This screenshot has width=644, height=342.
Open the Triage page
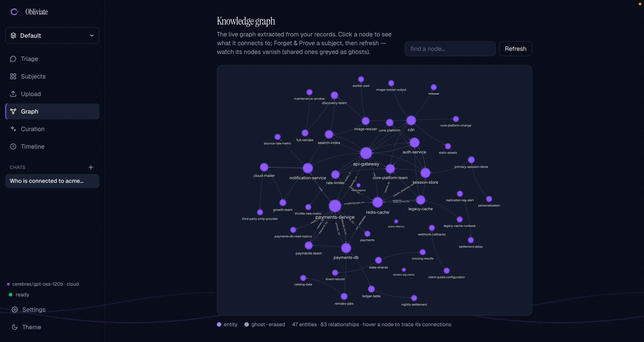point(52,59)
